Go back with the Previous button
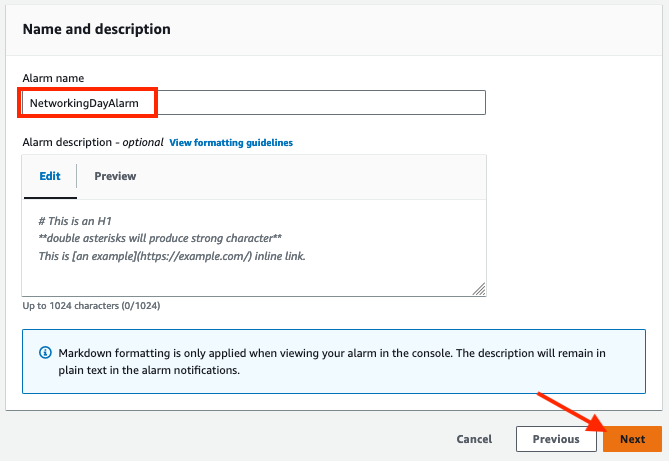 click(x=555, y=439)
